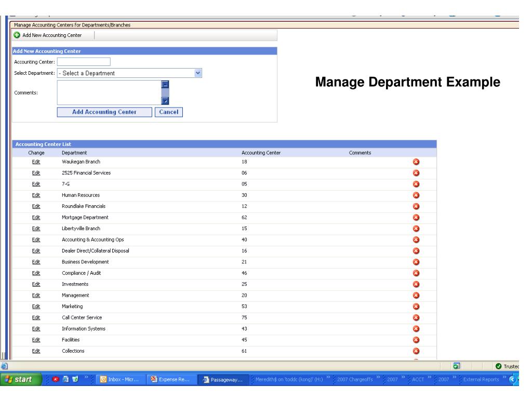Expand the External Reports toolbar chevron
Viewport: 532px width, 399px height.
click(504, 377)
